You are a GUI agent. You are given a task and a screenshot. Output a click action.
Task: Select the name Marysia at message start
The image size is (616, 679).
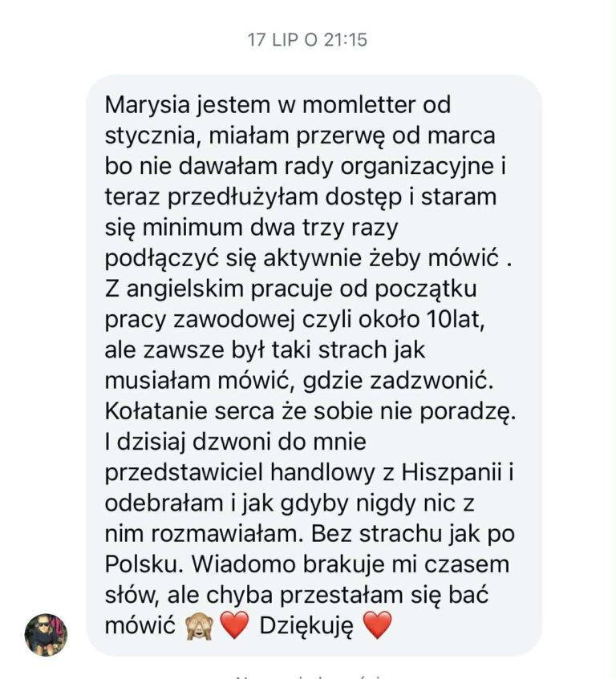[148, 106]
